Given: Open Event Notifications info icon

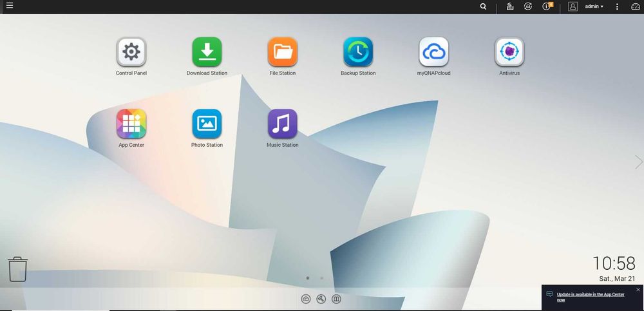Looking at the screenshot, I should click(x=547, y=6).
